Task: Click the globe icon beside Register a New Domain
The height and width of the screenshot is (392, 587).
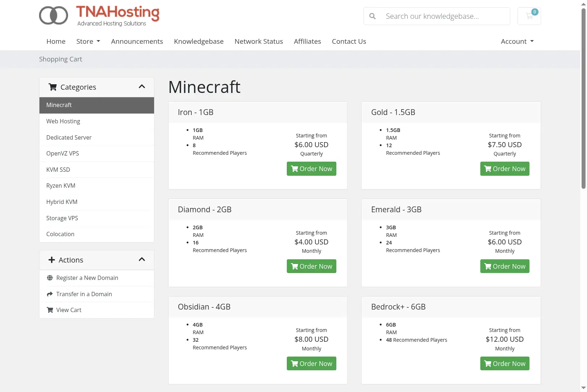Action: [x=50, y=278]
